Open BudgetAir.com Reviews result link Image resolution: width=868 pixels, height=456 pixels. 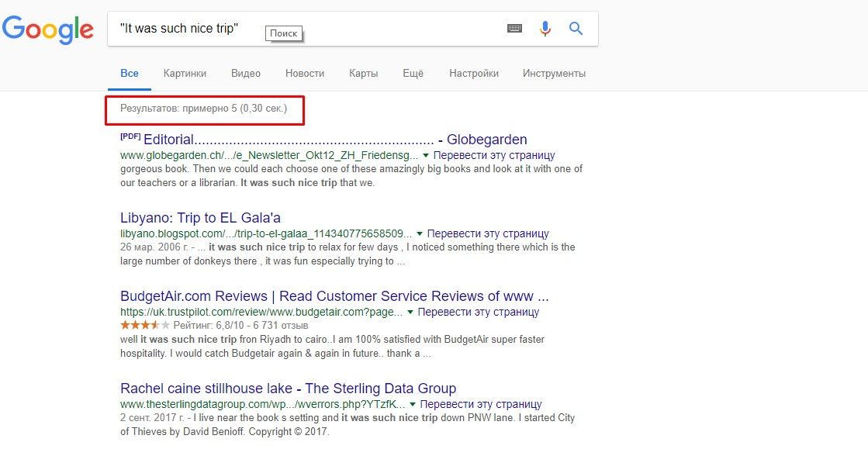(334, 296)
